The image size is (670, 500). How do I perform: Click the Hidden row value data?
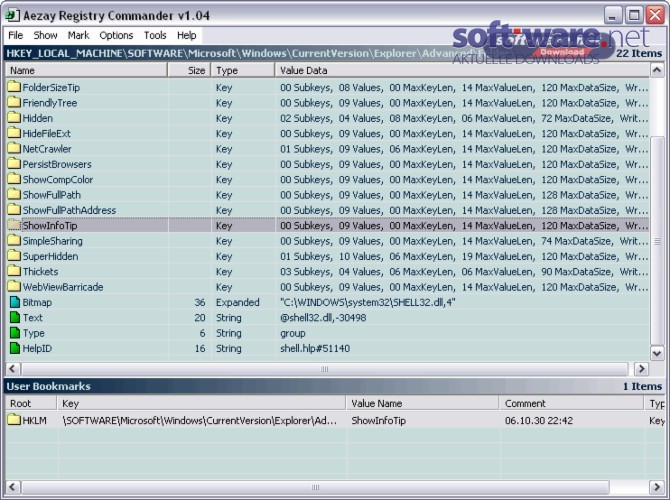pos(464,118)
